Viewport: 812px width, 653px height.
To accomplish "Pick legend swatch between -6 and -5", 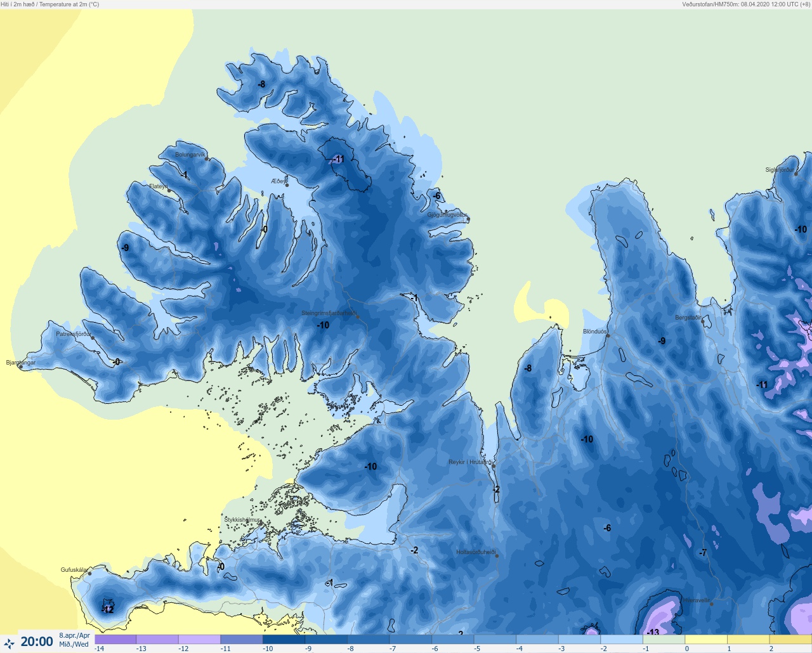I will click(x=452, y=640).
